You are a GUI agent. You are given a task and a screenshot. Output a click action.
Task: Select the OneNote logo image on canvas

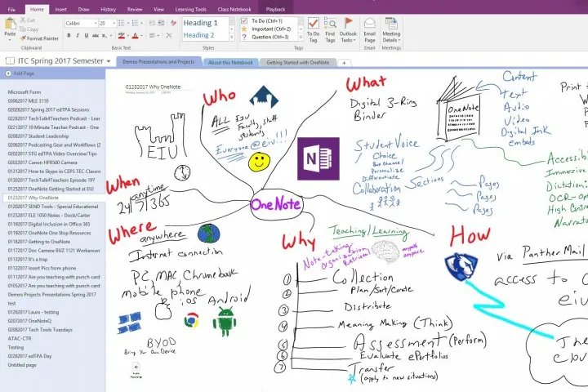pos(318,158)
